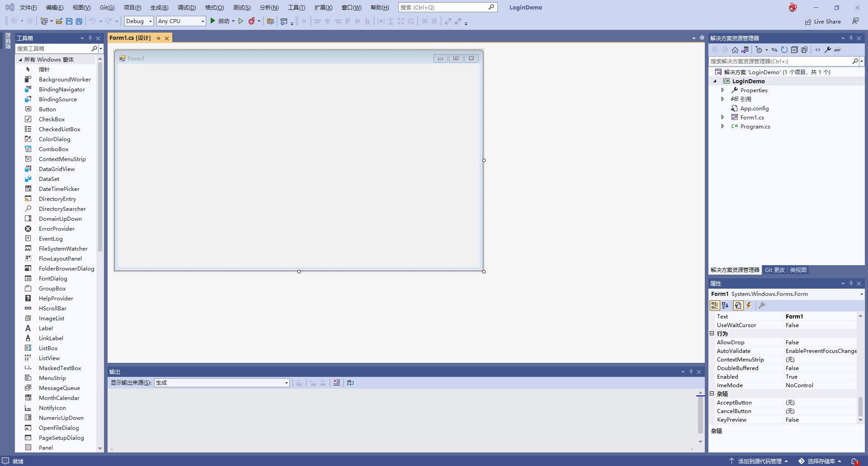Switch to the Git 更改 tab
Viewport: 868px width, 466px height.
click(x=774, y=270)
